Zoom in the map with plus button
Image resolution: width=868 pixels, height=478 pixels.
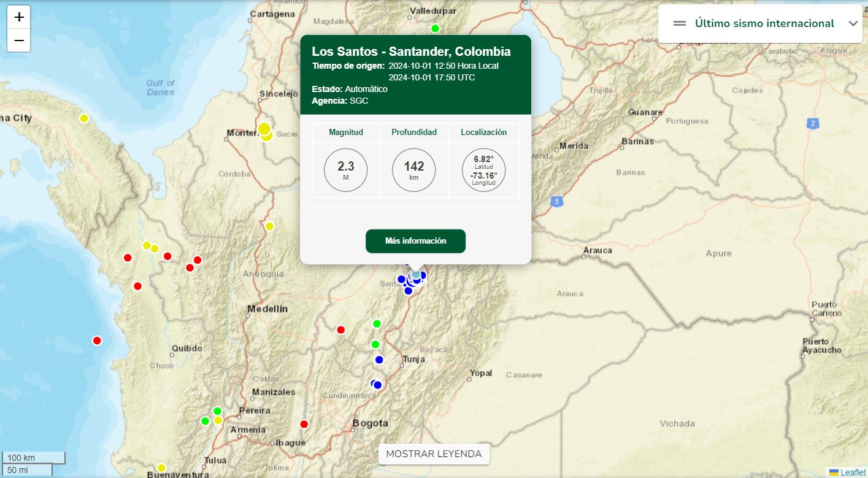(x=19, y=17)
